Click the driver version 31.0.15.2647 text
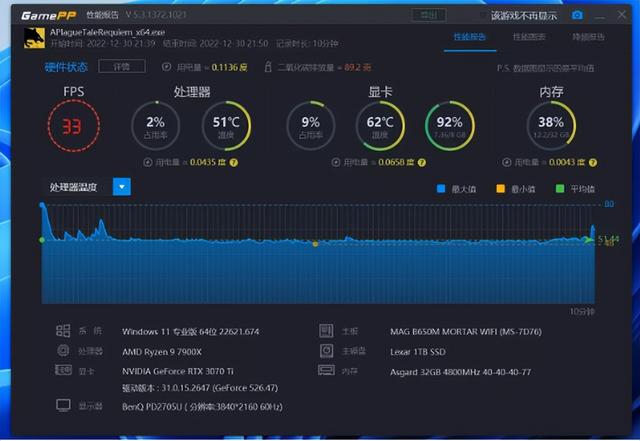The width and height of the screenshot is (640, 441). [200, 388]
